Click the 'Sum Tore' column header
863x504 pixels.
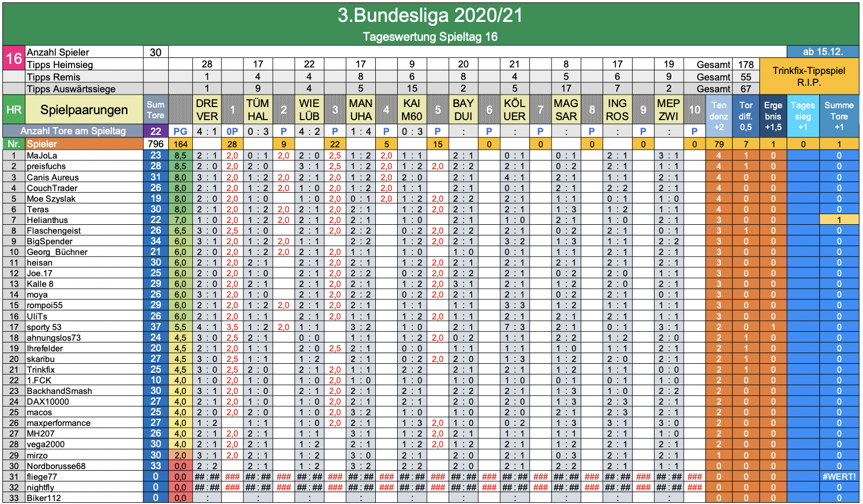point(156,110)
